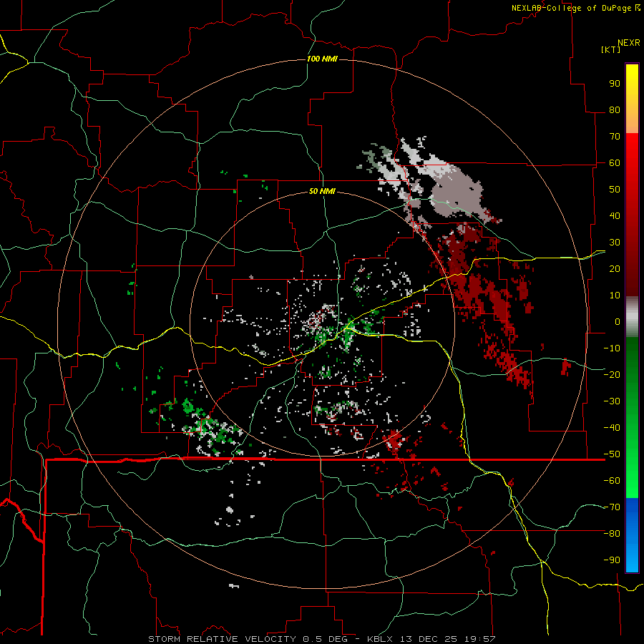Click the 30 kt label on color scale

pyautogui.click(x=615, y=243)
